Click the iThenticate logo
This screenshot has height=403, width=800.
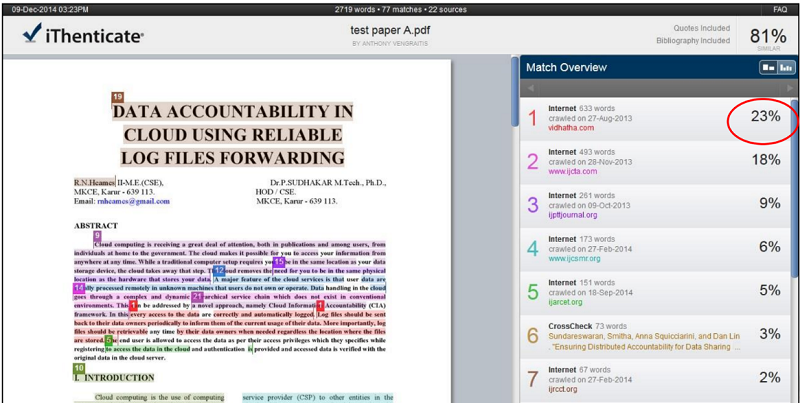point(83,35)
